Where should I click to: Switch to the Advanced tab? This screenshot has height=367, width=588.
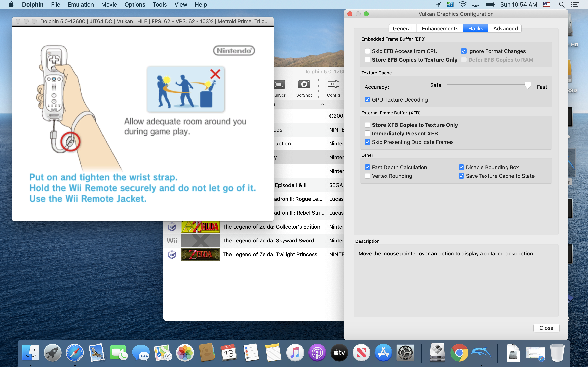[x=505, y=28]
